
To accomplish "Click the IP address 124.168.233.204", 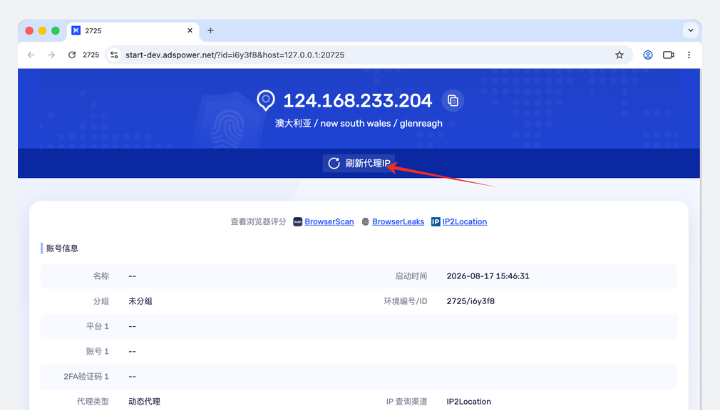I will pos(357,101).
